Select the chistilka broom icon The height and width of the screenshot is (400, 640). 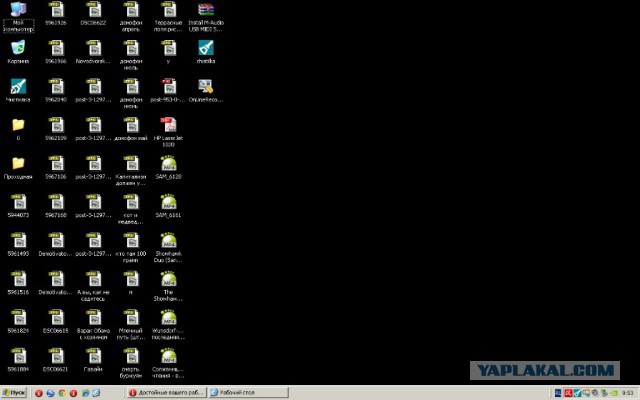(x=206, y=52)
